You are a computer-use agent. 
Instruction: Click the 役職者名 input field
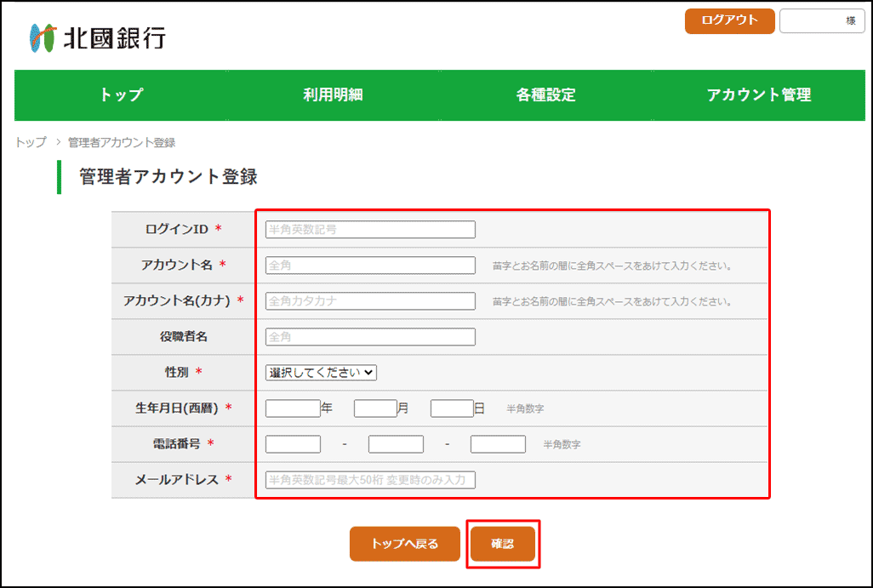(370, 337)
